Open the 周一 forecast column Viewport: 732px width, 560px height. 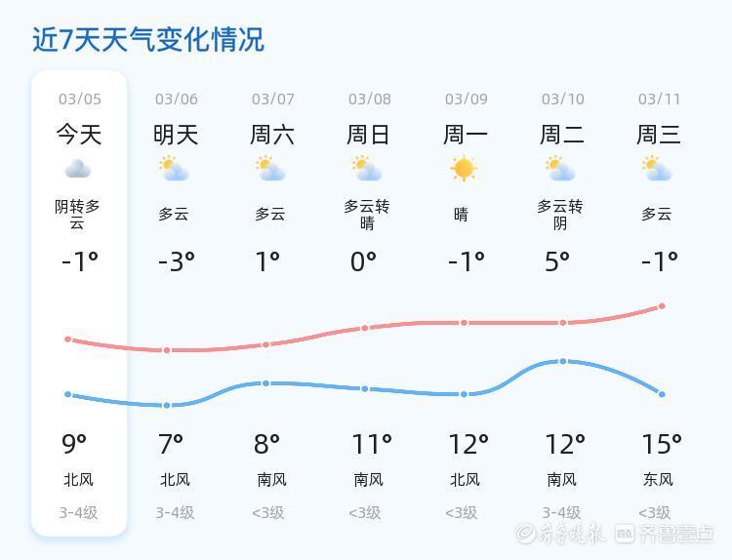coord(466,134)
